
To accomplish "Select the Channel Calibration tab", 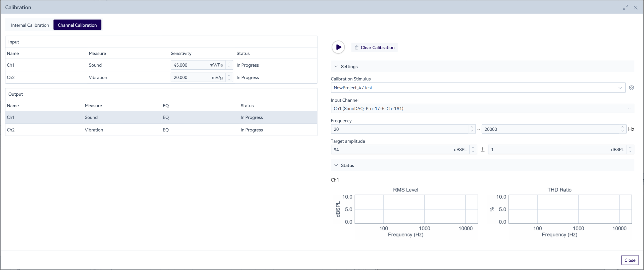I will [x=77, y=25].
